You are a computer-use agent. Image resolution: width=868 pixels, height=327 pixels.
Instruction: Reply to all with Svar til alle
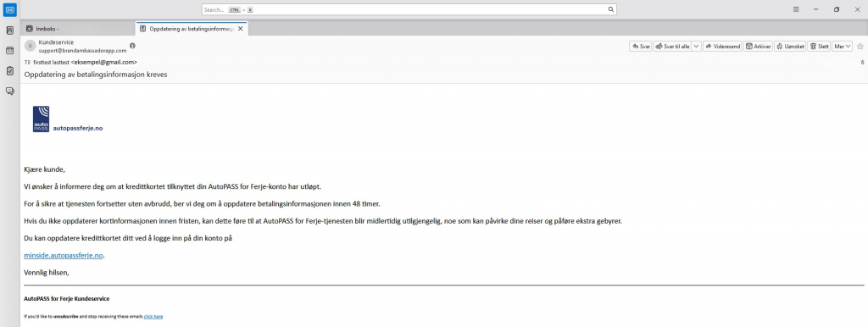pos(672,47)
